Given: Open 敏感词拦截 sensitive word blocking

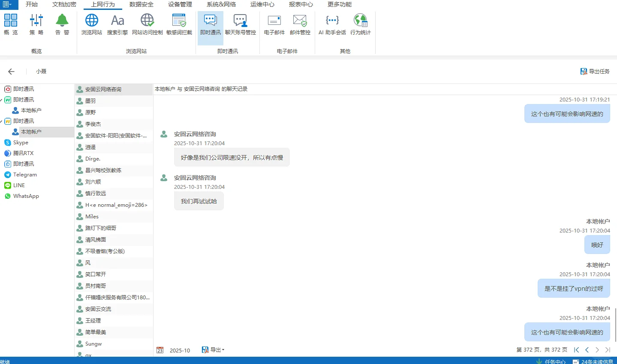Looking at the screenshot, I should [x=179, y=24].
